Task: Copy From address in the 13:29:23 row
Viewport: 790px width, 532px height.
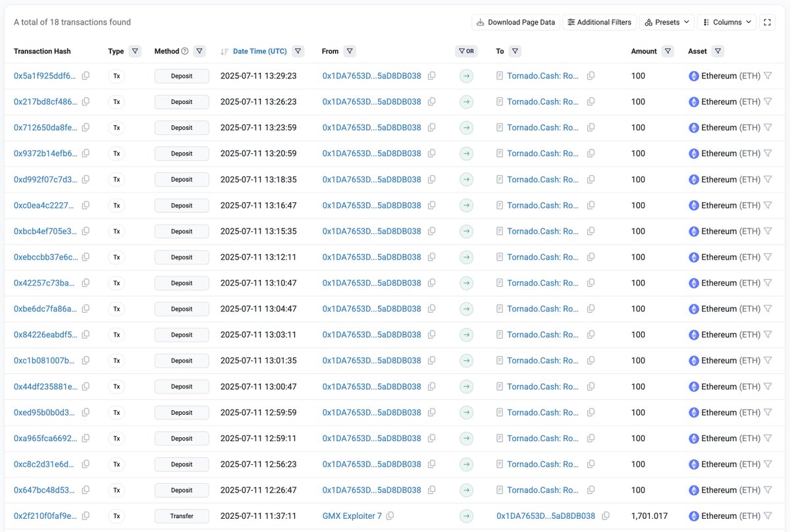Action: point(432,76)
